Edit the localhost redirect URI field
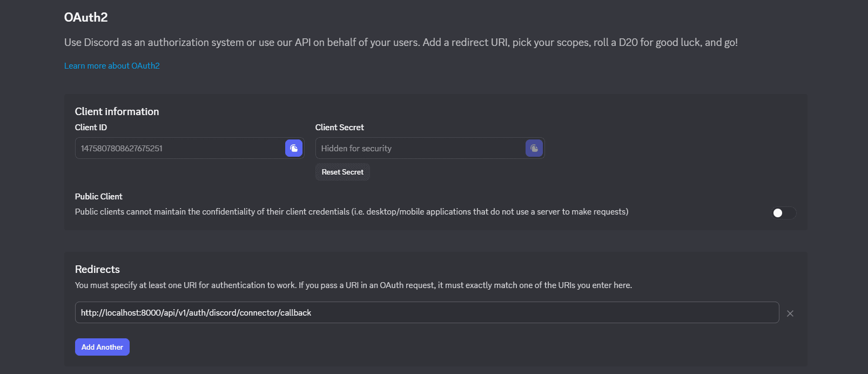The image size is (868, 374). (x=427, y=312)
